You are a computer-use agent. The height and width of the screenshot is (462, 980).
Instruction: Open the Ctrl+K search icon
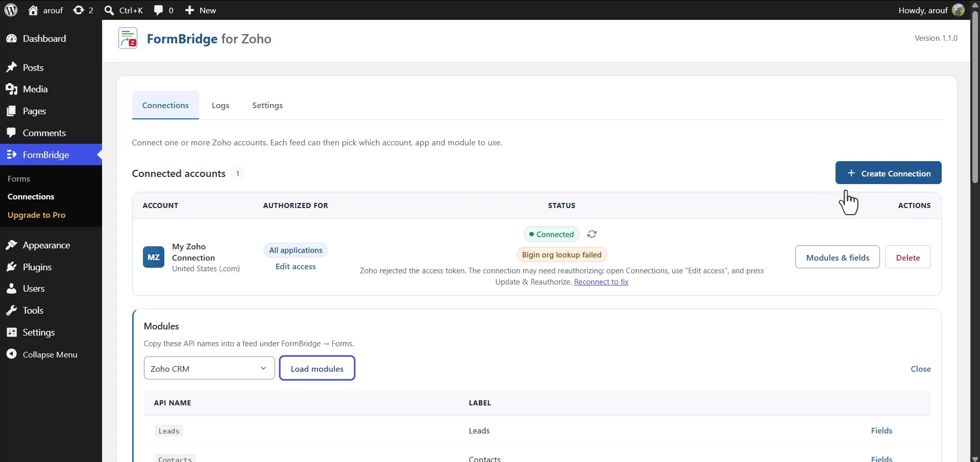pos(109,10)
